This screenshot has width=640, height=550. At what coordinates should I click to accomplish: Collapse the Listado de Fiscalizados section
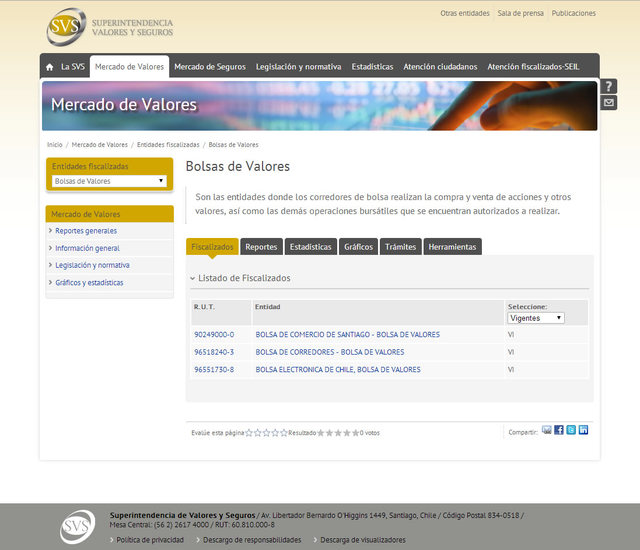point(240,278)
